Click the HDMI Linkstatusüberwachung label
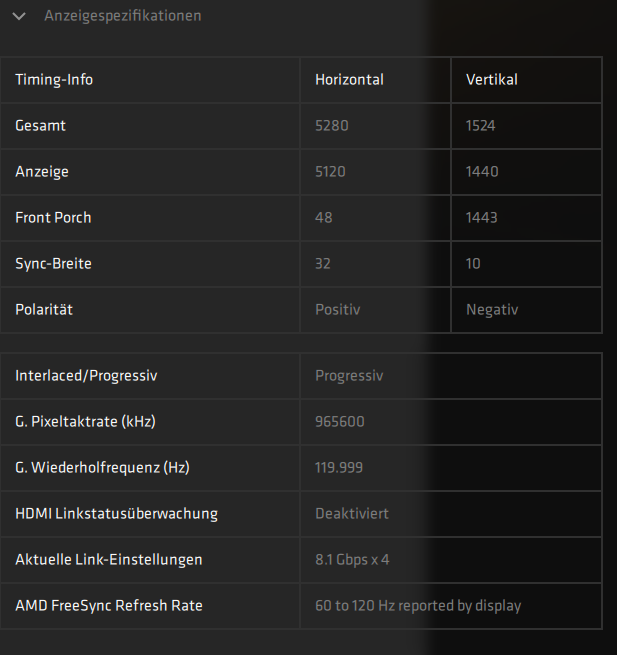617x655 pixels. pos(116,514)
